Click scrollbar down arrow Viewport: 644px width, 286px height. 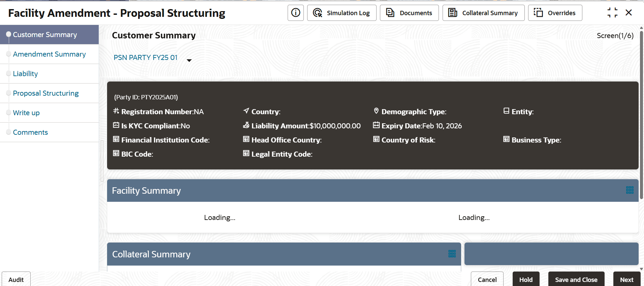[x=641, y=269]
